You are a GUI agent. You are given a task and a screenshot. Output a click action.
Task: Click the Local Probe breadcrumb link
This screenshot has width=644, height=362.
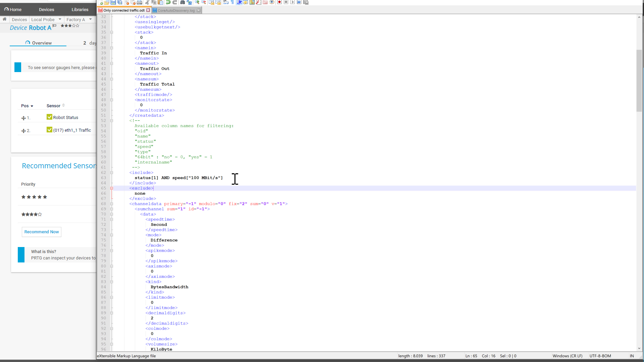[x=43, y=19]
